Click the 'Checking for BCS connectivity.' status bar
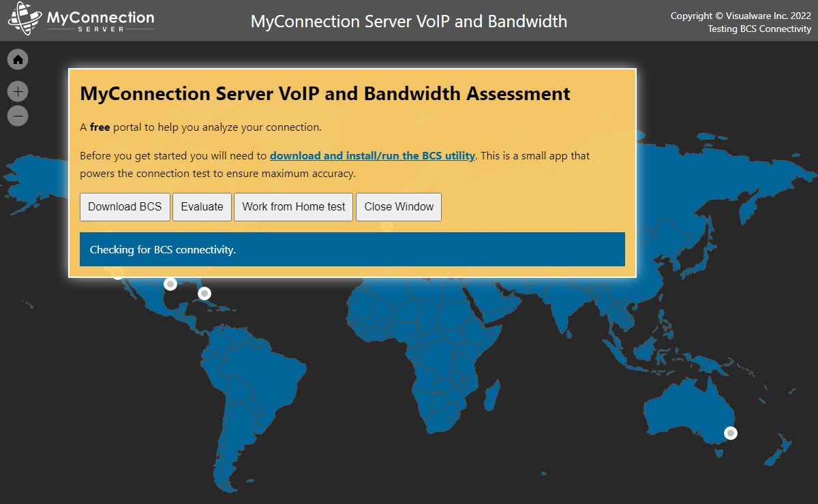Screen dimensions: 818x504 pos(352,249)
